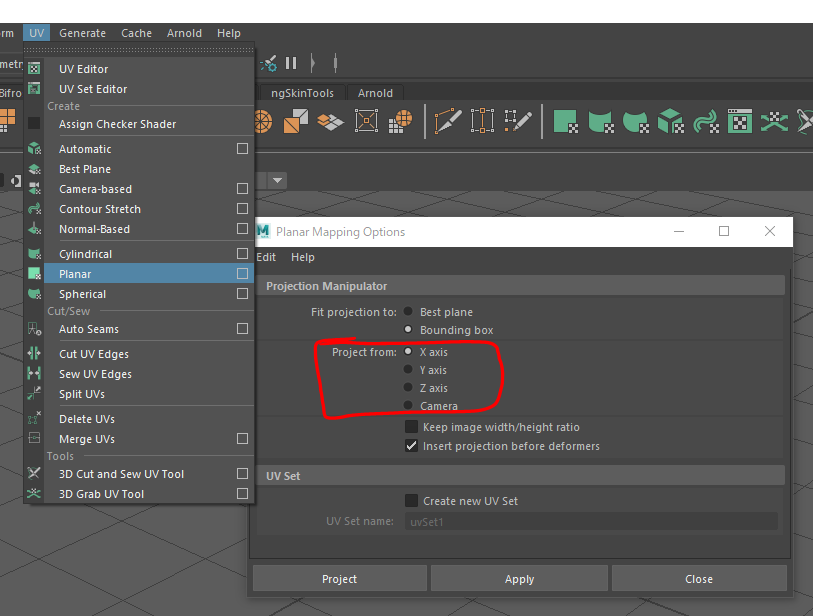Click the orange sphere over grid shelf icon
The image size is (813, 616).
point(400,121)
